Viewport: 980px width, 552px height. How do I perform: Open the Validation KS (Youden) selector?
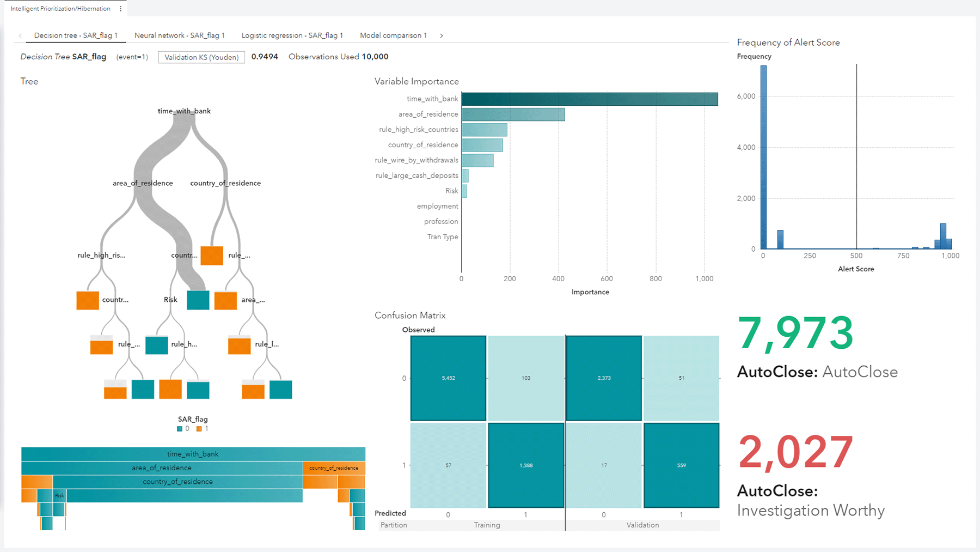pyautogui.click(x=201, y=57)
